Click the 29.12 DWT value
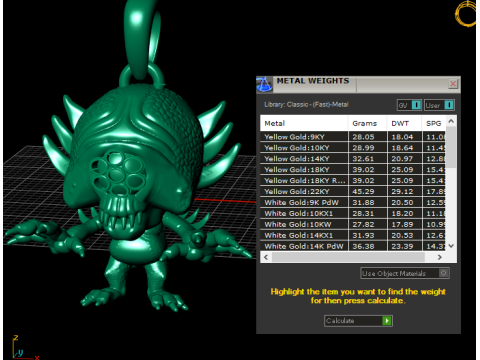Image resolution: width=480 pixels, height=360 pixels. 402,192
